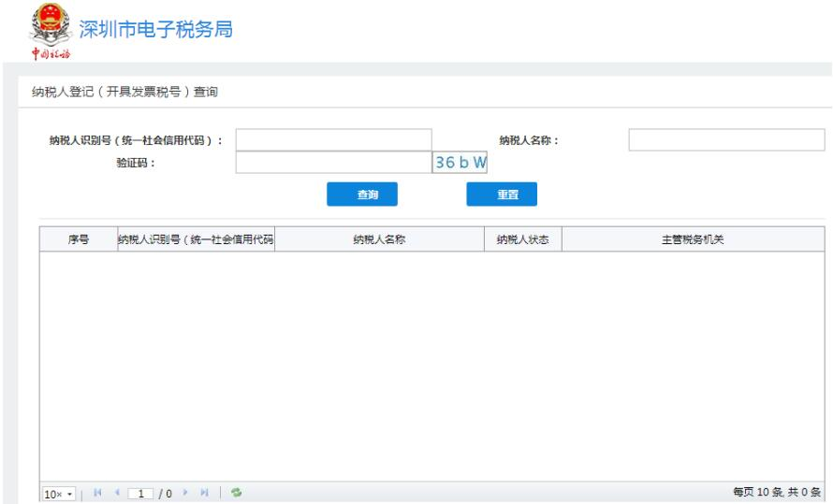Click the 纳税人名称 column header in table
This screenshot has height=504, width=833.
[378, 239]
